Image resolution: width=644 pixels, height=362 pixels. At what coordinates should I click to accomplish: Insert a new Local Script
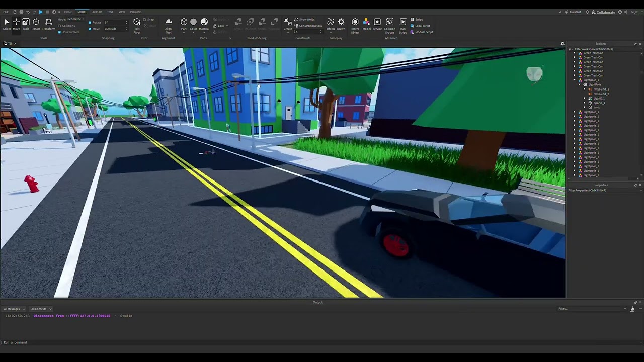(420, 26)
